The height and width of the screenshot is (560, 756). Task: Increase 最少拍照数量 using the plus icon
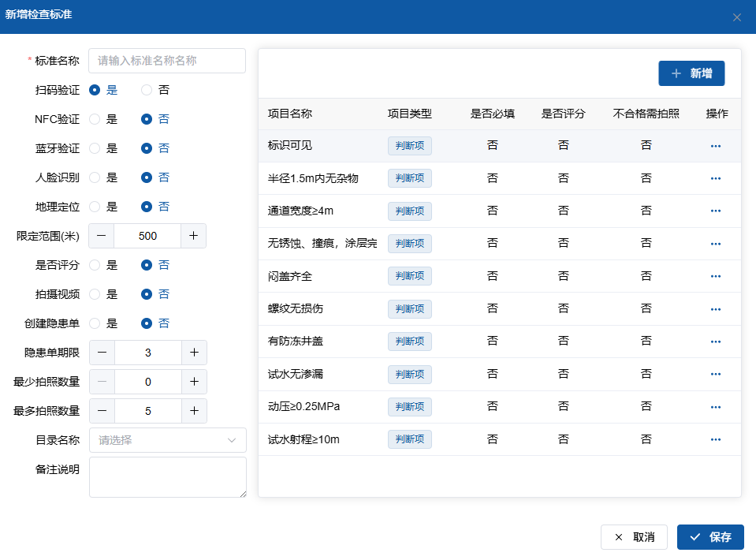[x=194, y=382]
